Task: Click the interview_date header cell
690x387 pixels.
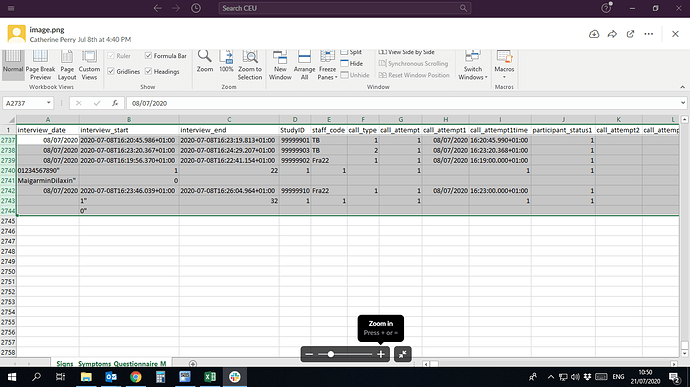Action: (x=48, y=130)
